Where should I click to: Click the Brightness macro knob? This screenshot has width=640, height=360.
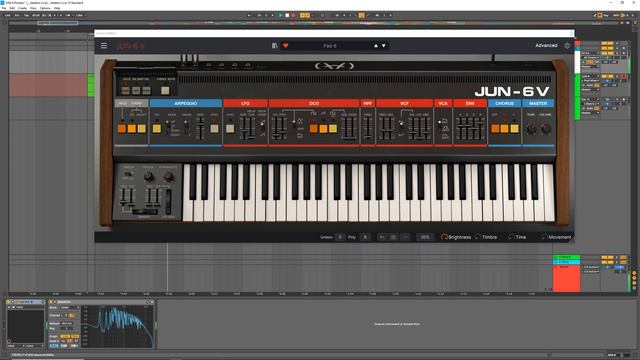(444, 237)
